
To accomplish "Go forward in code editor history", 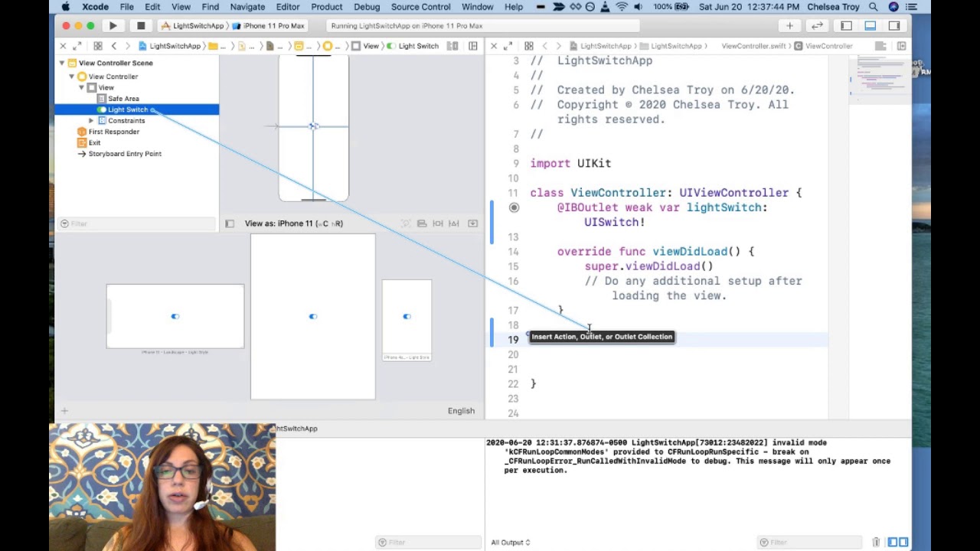I will tap(558, 46).
